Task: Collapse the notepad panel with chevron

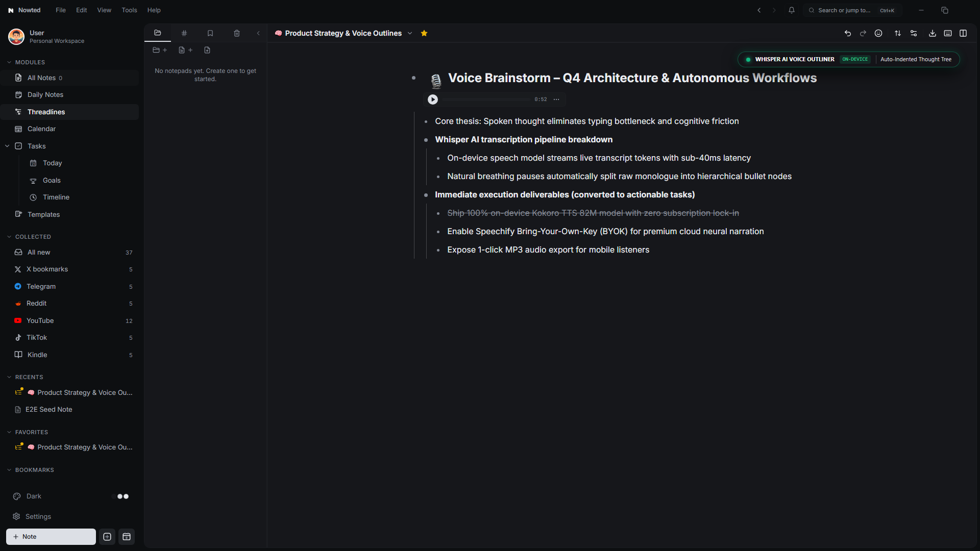Action: (x=258, y=33)
